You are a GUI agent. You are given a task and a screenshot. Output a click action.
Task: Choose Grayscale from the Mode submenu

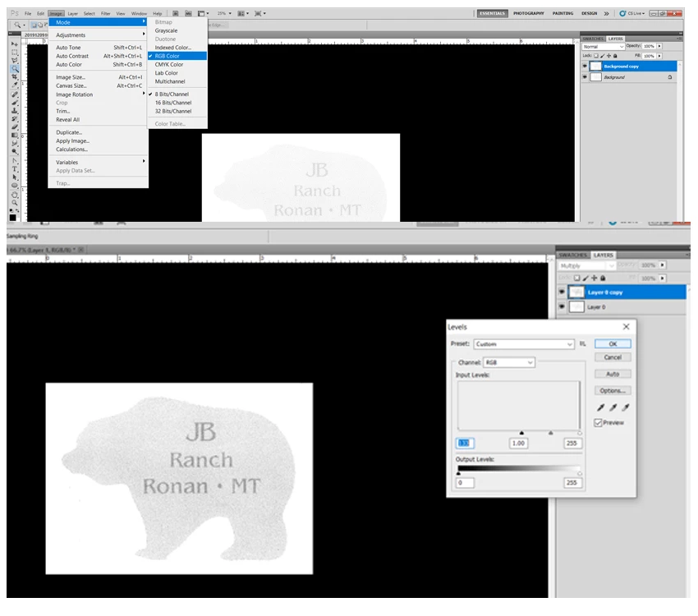[x=177, y=30]
